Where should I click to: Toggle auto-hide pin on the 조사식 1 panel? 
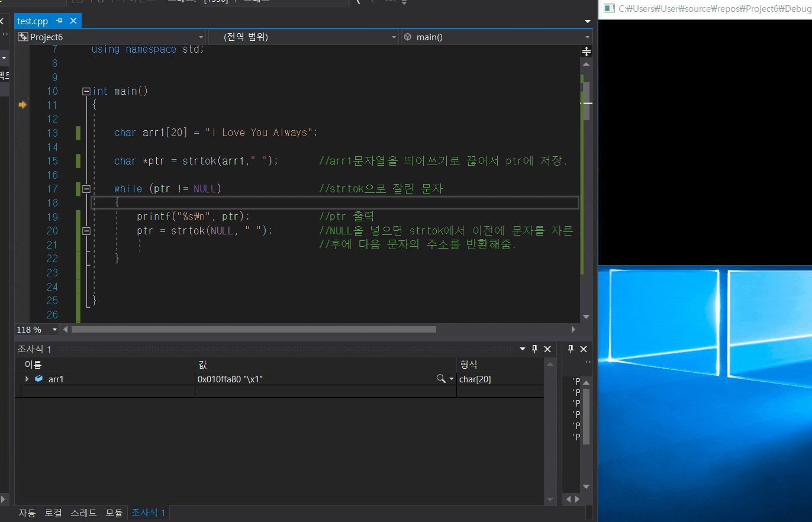(x=534, y=349)
